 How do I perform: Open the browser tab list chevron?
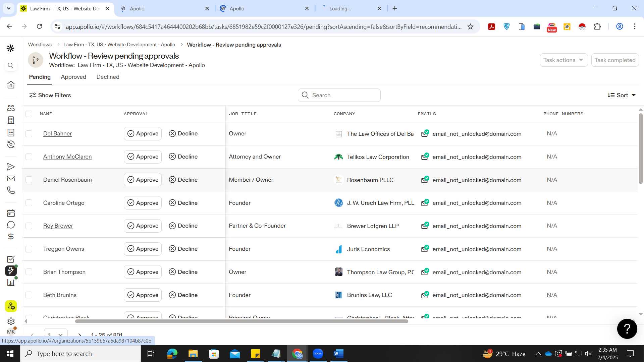click(9, 8)
